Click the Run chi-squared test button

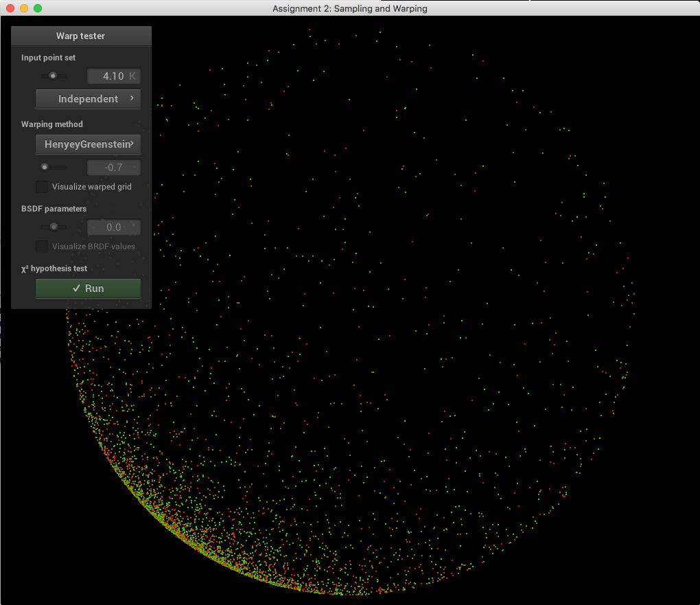(88, 288)
